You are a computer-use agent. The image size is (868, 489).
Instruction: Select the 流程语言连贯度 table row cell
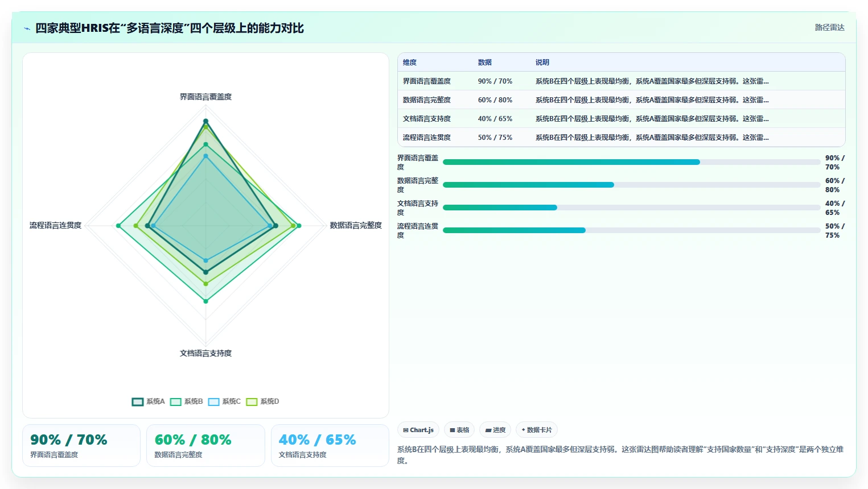point(427,138)
